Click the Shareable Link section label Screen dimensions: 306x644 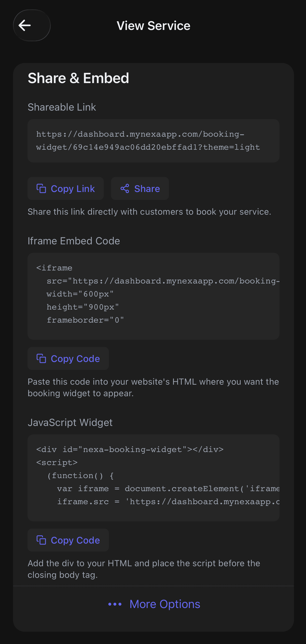[x=62, y=107]
